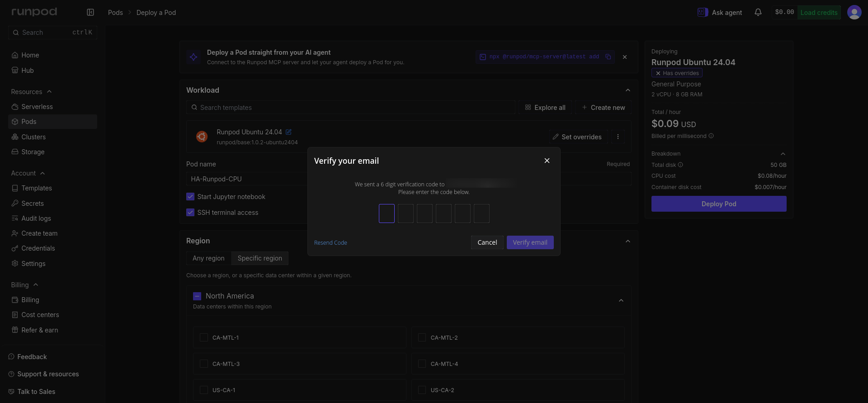The width and height of the screenshot is (868, 403).
Task: Open Secrets in the sidebar
Action: coord(52,204)
